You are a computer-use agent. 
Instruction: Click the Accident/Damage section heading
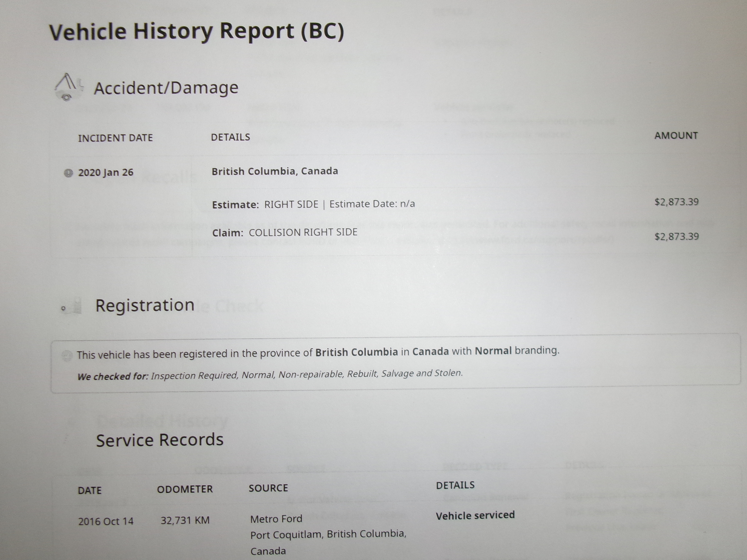[x=166, y=88]
